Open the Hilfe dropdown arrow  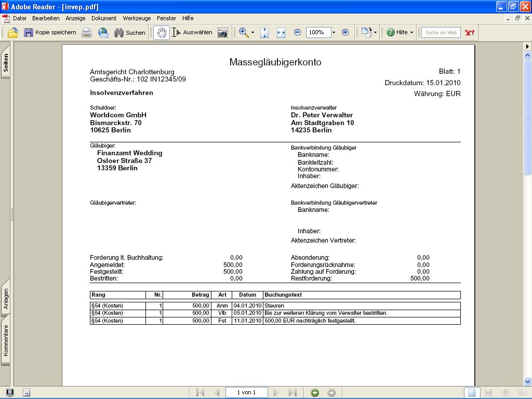pyautogui.click(x=411, y=33)
